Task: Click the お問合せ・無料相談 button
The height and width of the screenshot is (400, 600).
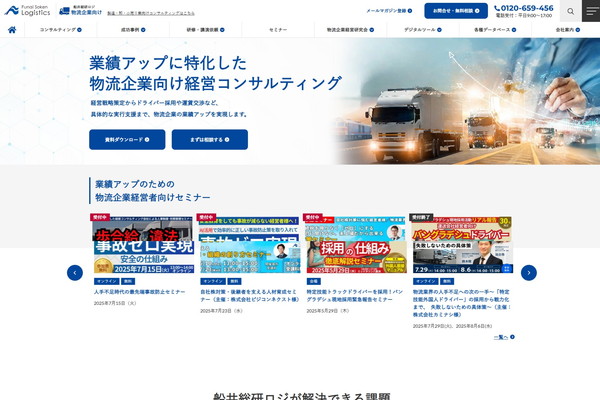Action: pyautogui.click(x=456, y=11)
